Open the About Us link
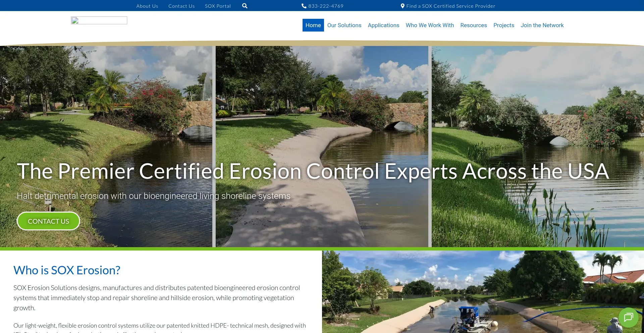 click(147, 6)
